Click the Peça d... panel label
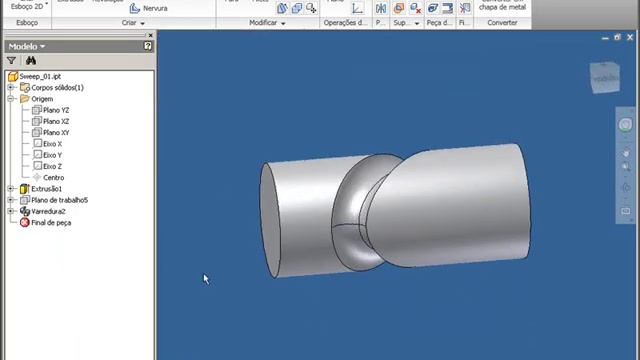640x360 pixels. [x=439, y=23]
